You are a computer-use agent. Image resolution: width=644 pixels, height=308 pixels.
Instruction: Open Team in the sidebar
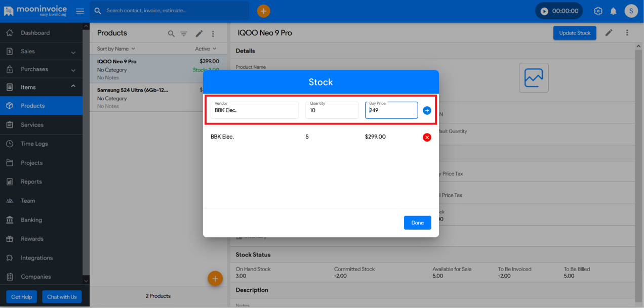click(41, 201)
